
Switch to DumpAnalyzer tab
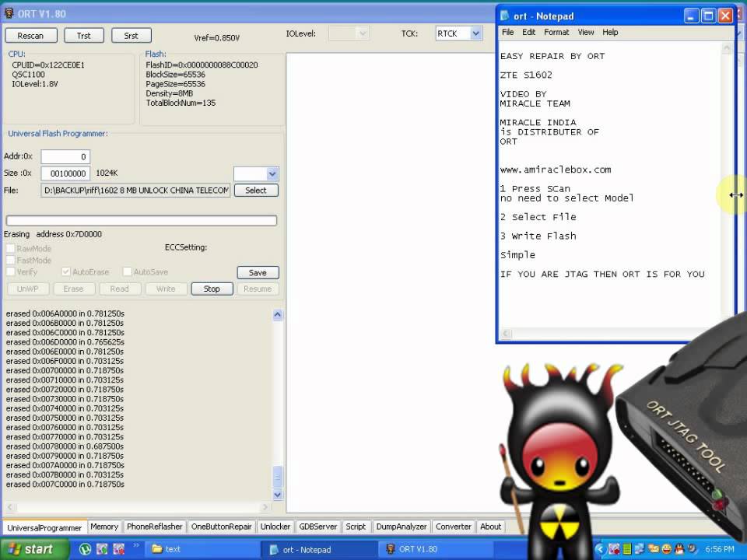point(402,527)
